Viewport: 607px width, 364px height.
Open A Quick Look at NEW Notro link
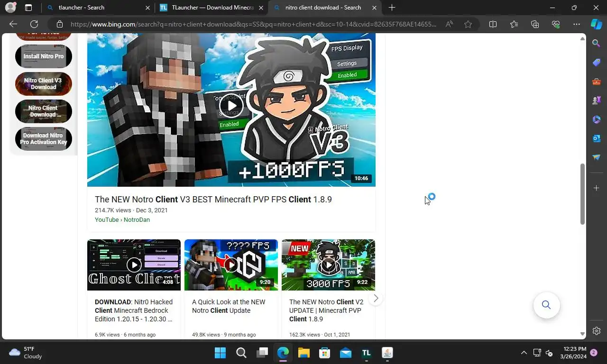(229, 306)
